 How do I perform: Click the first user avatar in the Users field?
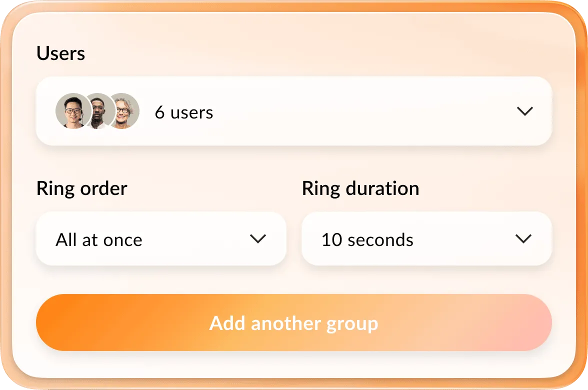[x=72, y=111]
